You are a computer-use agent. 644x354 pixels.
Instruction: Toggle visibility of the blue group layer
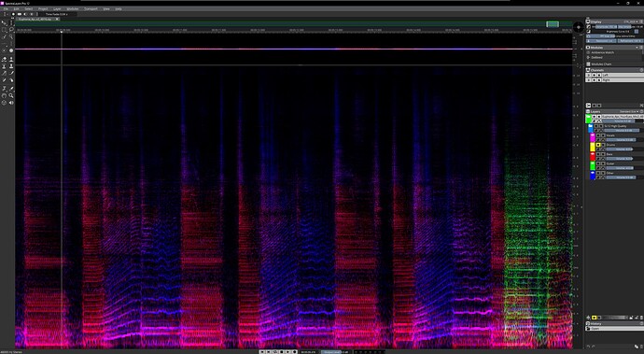(x=596, y=126)
